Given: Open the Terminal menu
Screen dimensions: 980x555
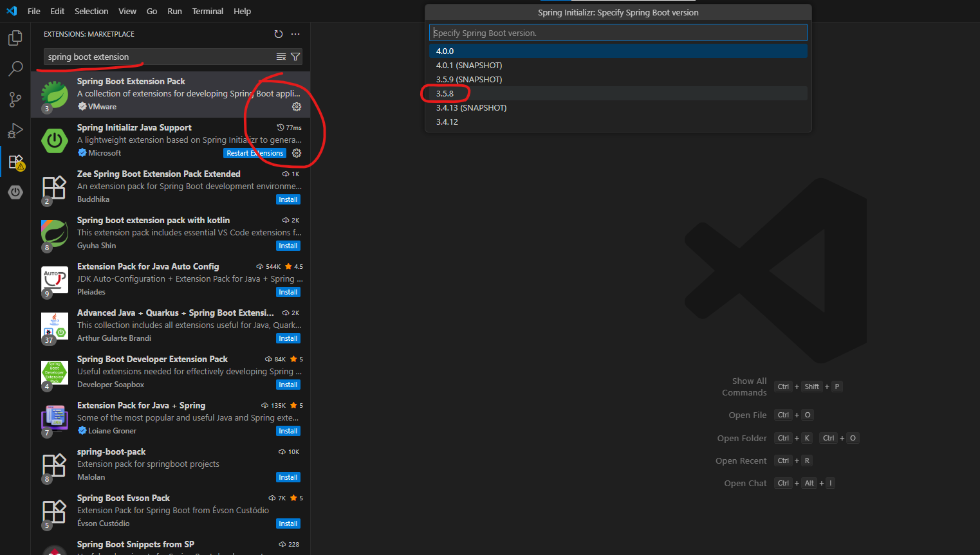Looking at the screenshot, I should point(208,11).
